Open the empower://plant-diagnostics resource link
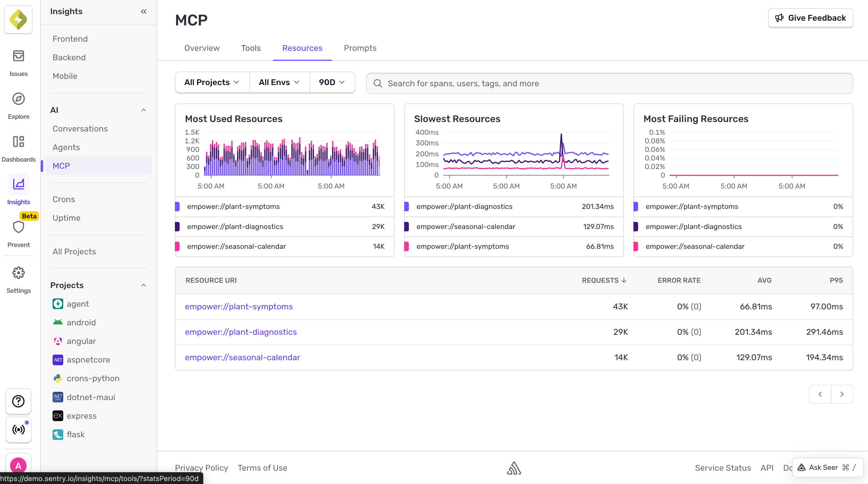This screenshot has width=868, height=484. coord(240,332)
